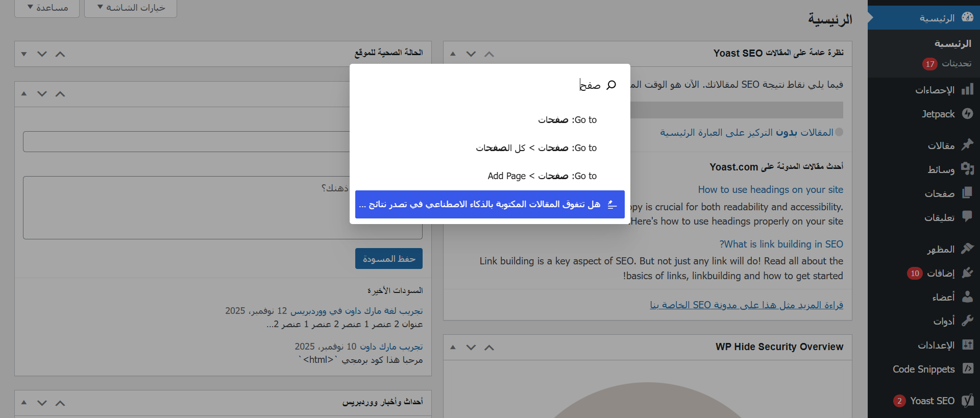Click the أعضاء users person icon

(967, 297)
